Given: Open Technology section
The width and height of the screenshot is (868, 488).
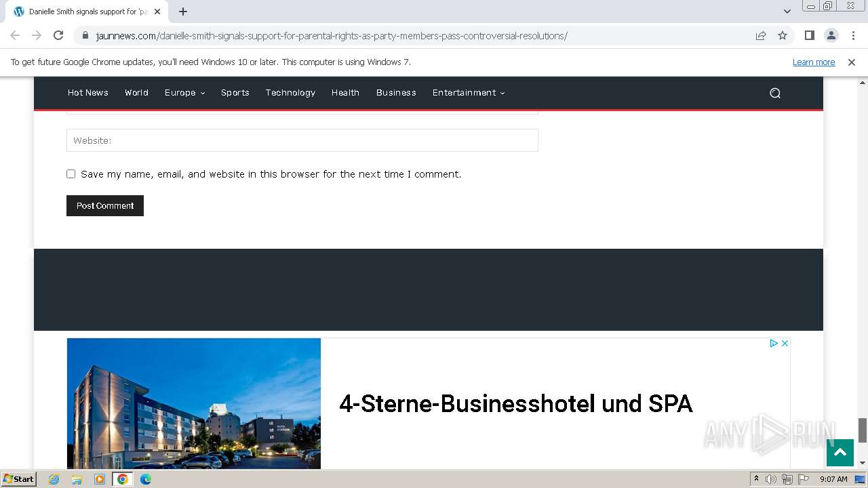Looking at the screenshot, I should pos(290,93).
